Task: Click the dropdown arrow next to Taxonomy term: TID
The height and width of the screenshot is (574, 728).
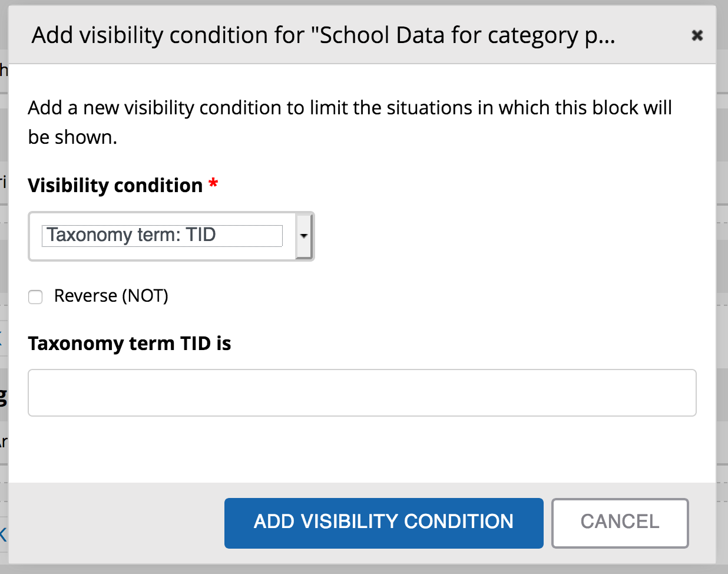Action: 303,236
